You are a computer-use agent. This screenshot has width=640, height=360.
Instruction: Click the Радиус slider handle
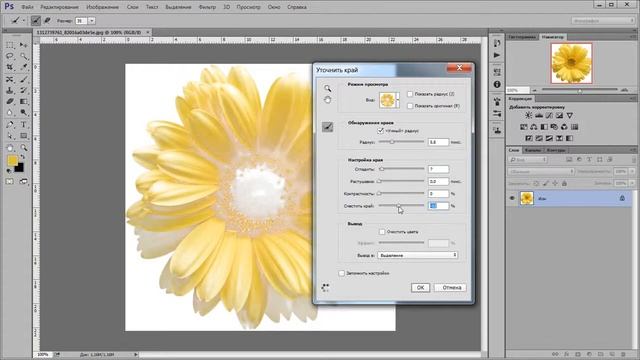(x=392, y=142)
